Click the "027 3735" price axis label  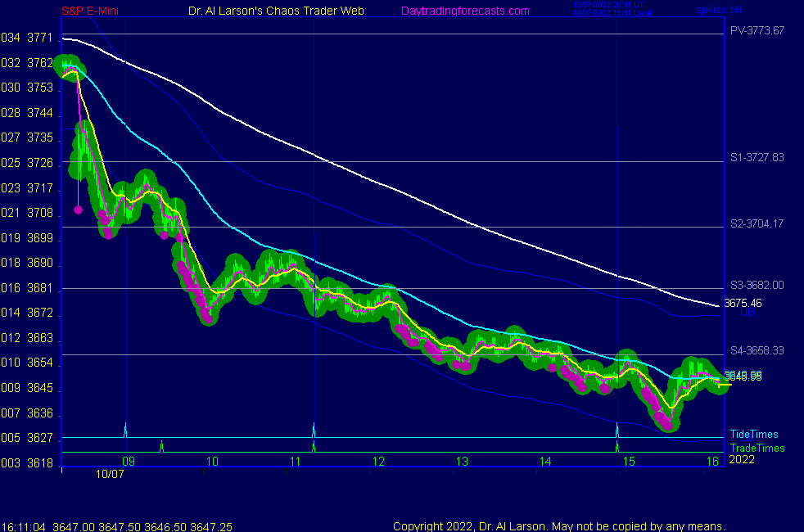(27, 138)
